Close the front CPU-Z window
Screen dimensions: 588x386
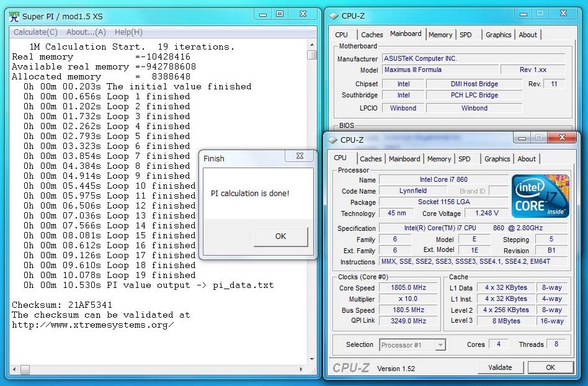562,138
